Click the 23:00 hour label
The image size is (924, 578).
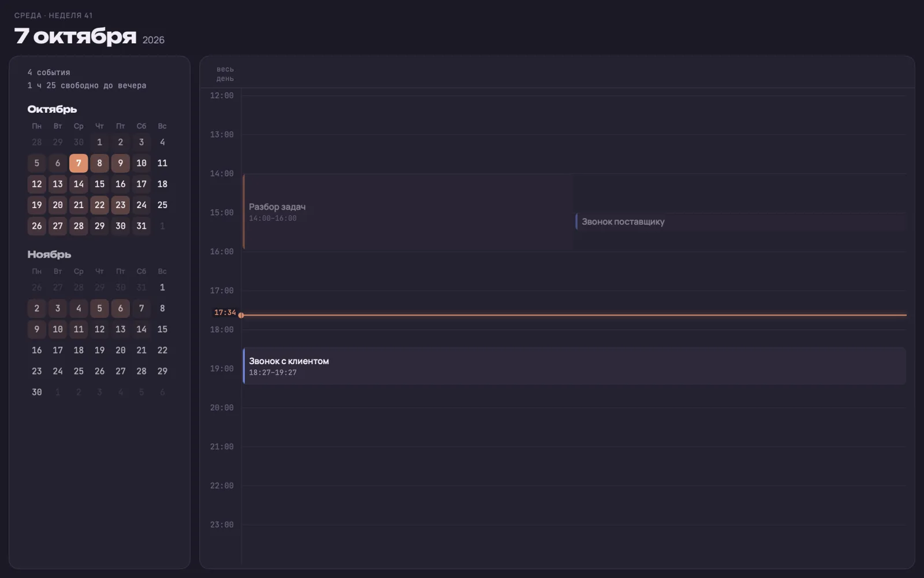[x=222, y=525]
